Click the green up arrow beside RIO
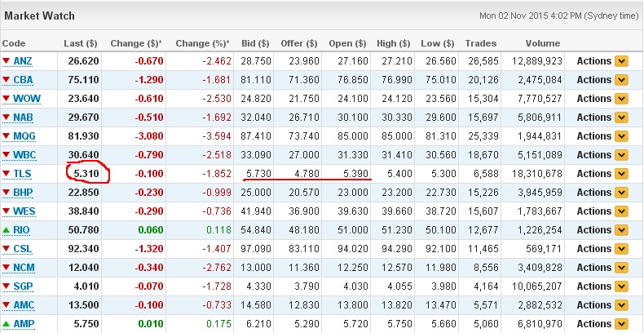Screen dimensions: 644x333 pyautogui.click(x=7, y=230)
